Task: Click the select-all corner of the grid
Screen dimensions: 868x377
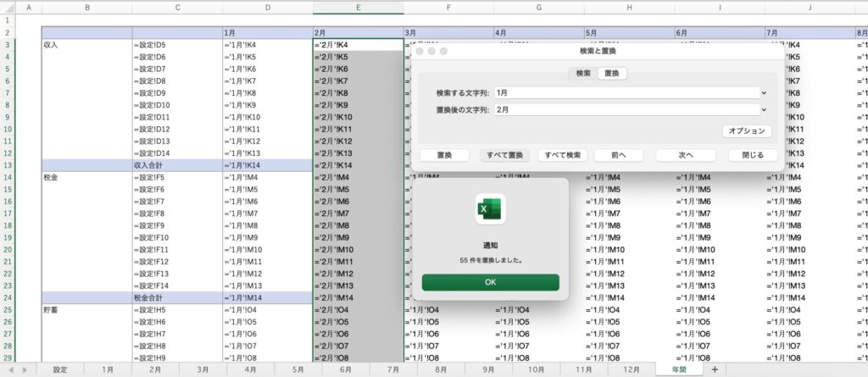Action: click(x=7, y=8)
